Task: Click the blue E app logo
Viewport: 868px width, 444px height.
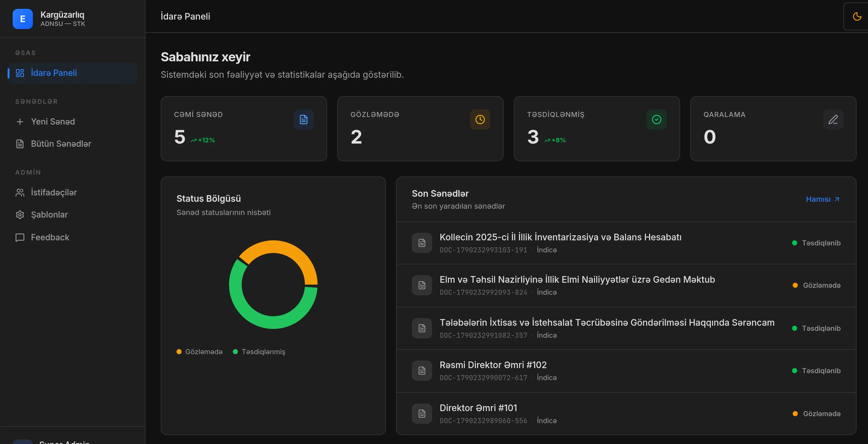Action: [22, 19]
